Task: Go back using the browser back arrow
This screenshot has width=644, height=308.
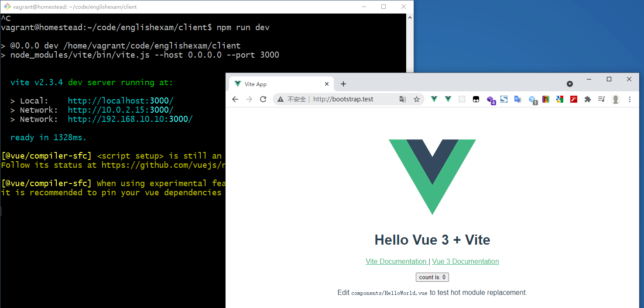Action: (x=235, y=99)
